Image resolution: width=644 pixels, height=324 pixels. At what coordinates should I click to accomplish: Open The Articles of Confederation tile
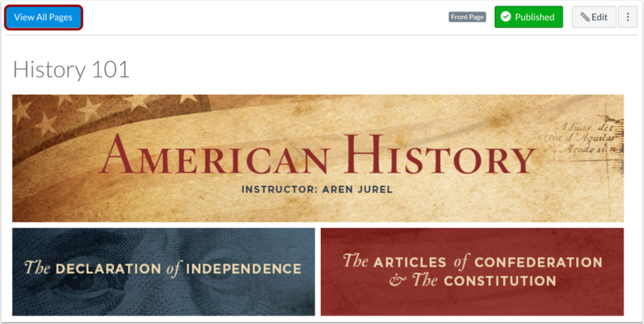pyautogui.click(x=472, y=272)
